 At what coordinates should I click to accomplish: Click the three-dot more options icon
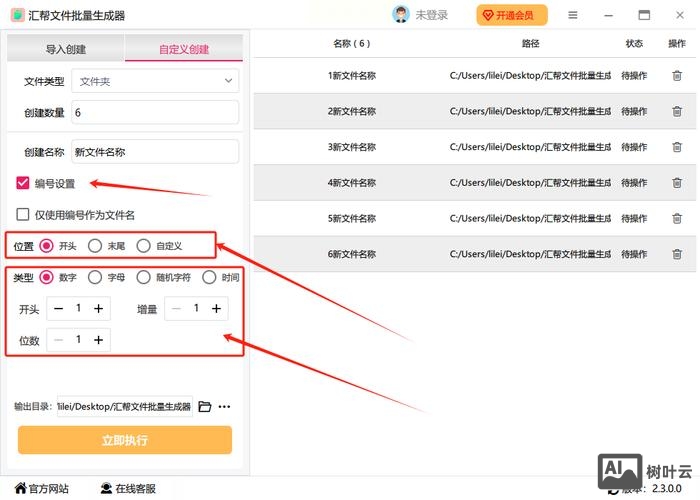coord(224,407)
